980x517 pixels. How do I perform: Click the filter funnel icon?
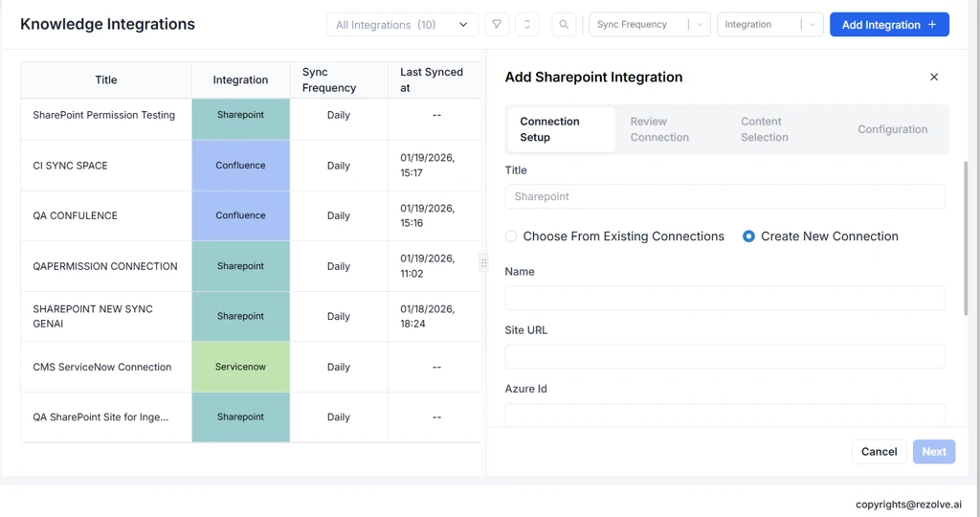coord(497,25)
